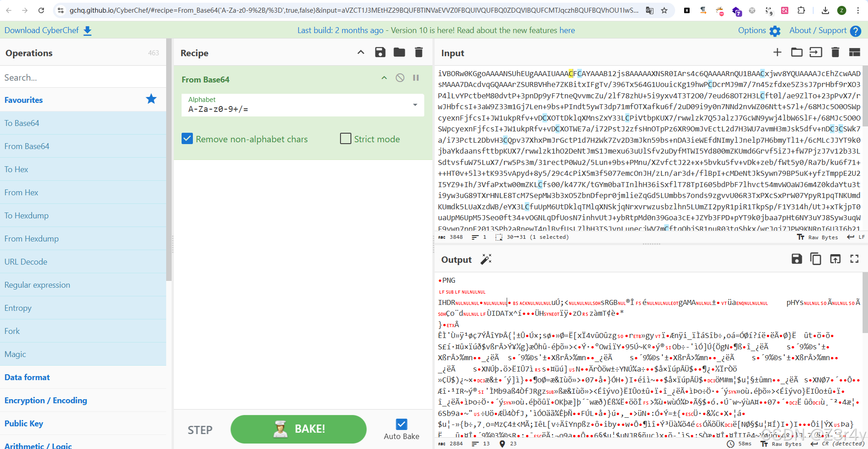Select URL Decode operation
This screenshot has height=449, width=868.
click(83, 261)
